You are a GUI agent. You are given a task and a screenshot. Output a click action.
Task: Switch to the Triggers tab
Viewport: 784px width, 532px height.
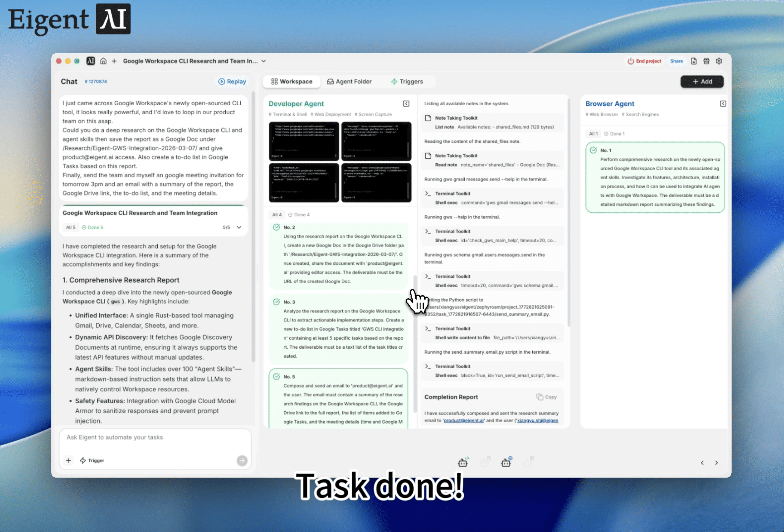click(x=407, y=82)
